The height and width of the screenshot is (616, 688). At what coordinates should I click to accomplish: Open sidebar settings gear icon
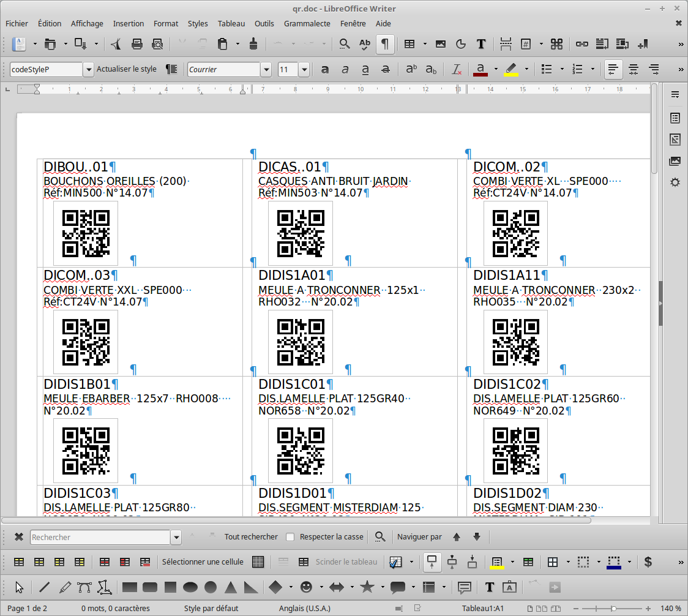click(675, 182)
